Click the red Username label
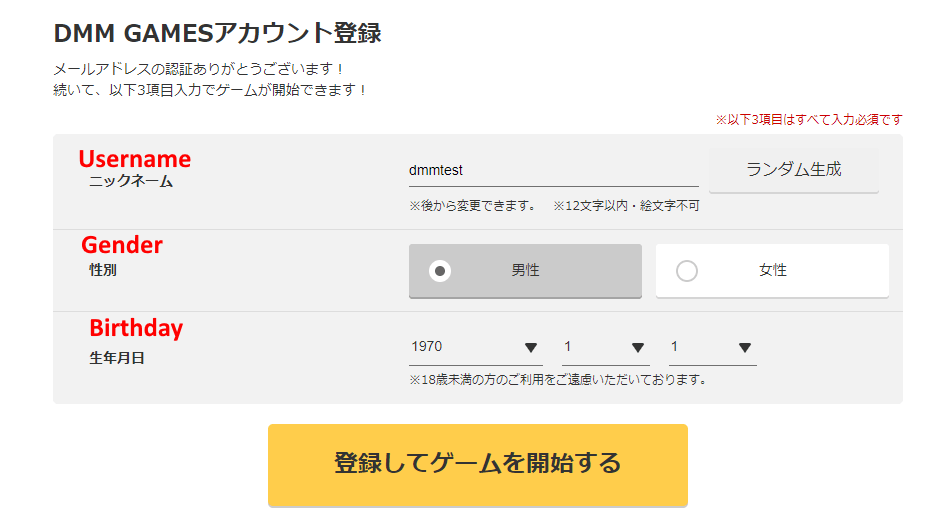This screenshot has height=520, width=945. point(134,159)
